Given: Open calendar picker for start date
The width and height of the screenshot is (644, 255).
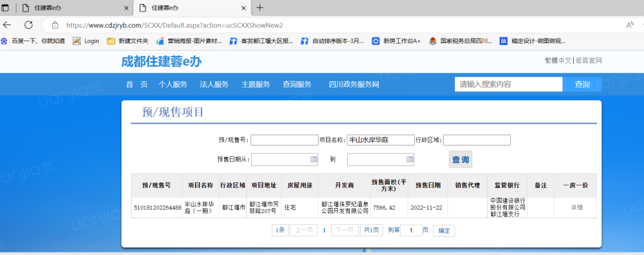Looking at the screenshot, I should tap(314, 159).
